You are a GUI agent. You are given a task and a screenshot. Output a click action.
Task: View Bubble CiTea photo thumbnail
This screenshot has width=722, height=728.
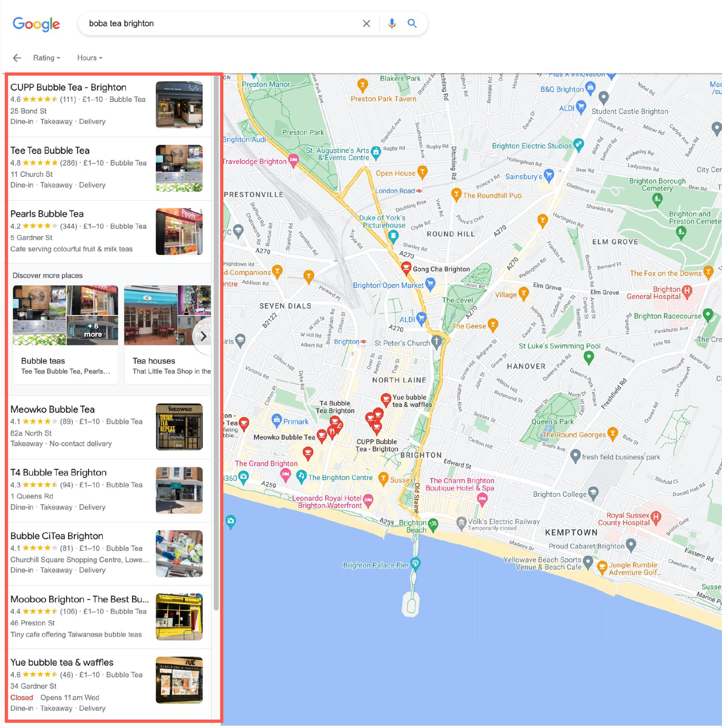tap(179, 554)
